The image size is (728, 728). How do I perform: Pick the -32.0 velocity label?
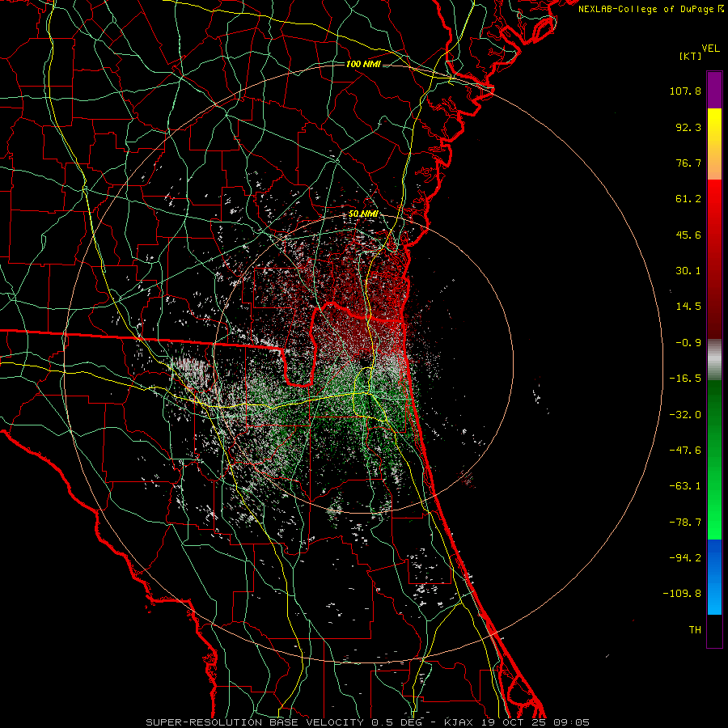685,415
